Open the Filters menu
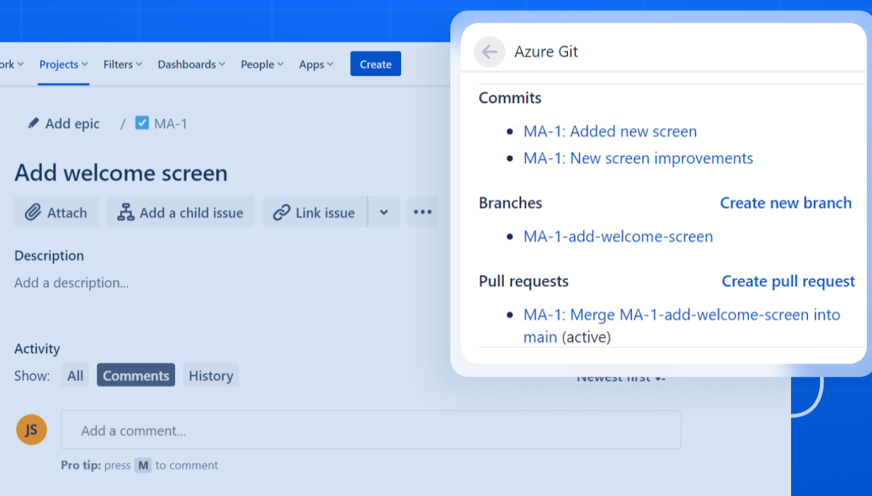This screenshot has height=496, width=872. pos(122,65)
